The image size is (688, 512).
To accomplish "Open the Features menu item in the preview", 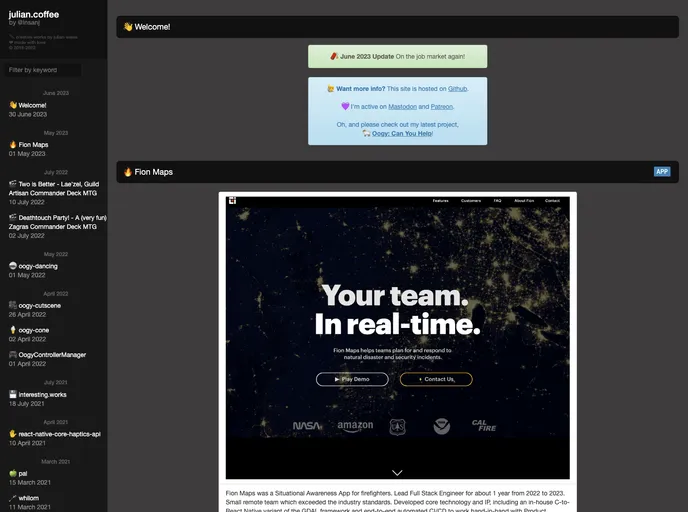I will (x=440, y=201).
